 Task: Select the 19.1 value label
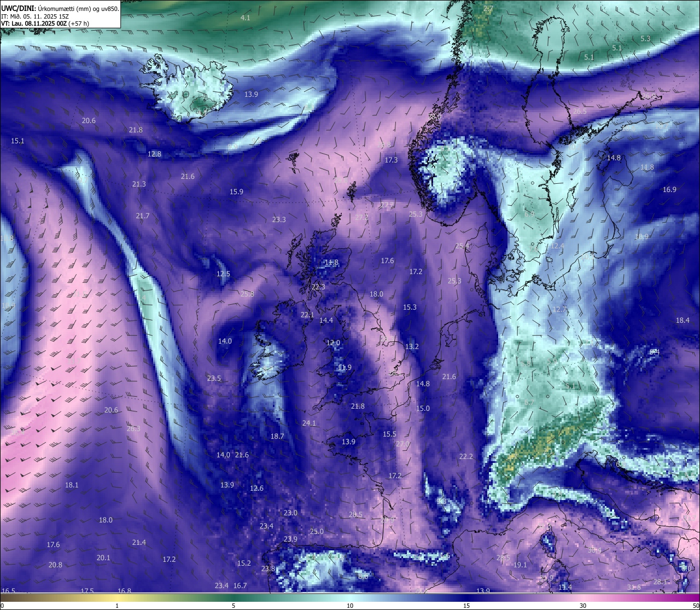520,565
